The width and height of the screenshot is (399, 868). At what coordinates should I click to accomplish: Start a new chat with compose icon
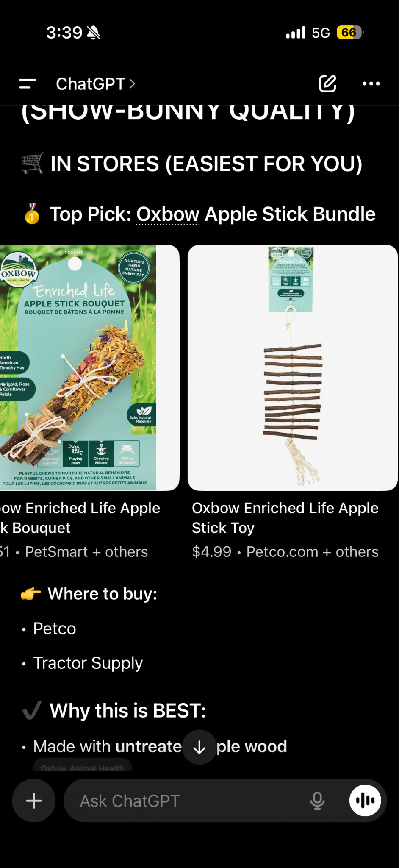click(x=327, y=83)
